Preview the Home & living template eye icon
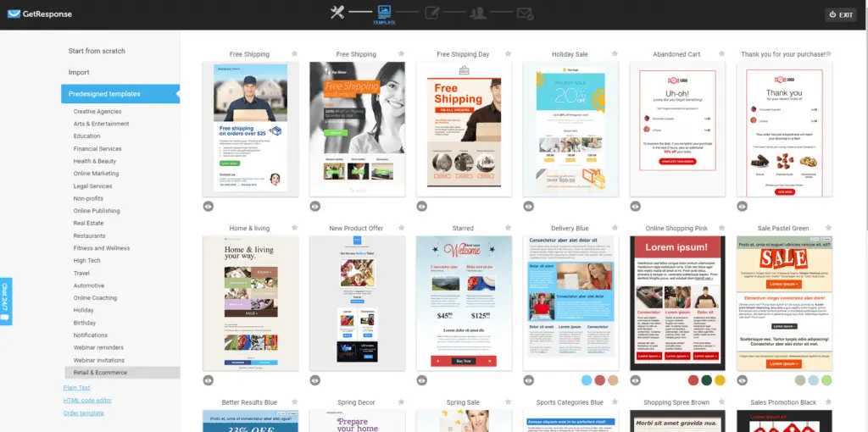The image size is (868, 432). click(x=209, y=380)
